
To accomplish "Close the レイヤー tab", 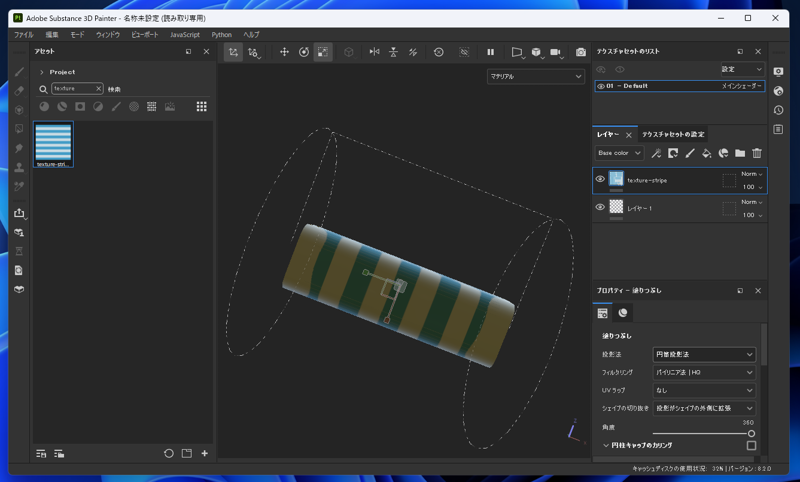I will pyautogui.click(x=629, y=135).
